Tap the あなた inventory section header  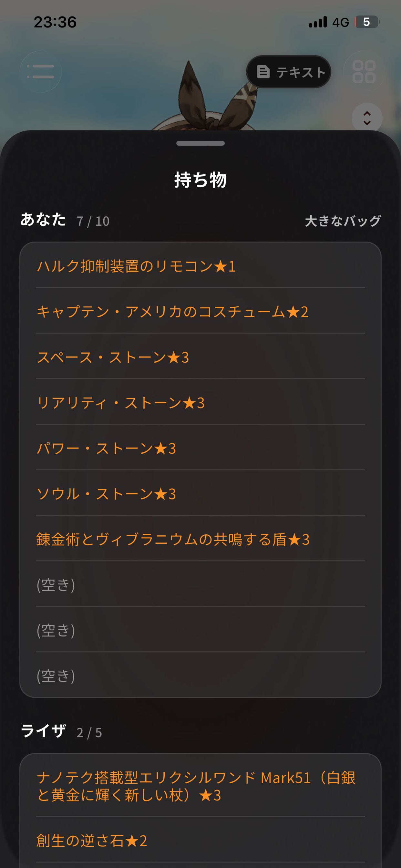pyautogui.click(x=43, y=220)
